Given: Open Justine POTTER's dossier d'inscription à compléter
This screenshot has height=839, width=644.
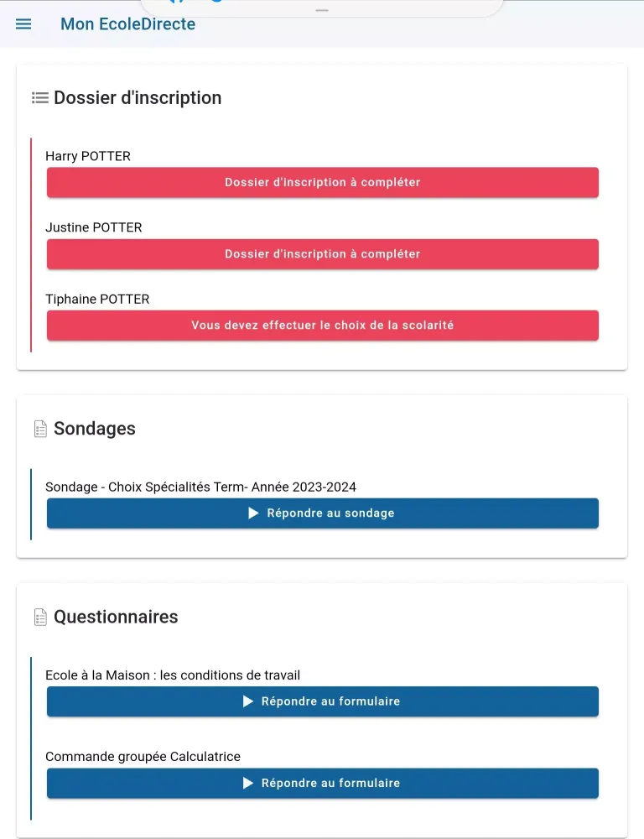Looking at the screenshot, I should click(322, 254).
